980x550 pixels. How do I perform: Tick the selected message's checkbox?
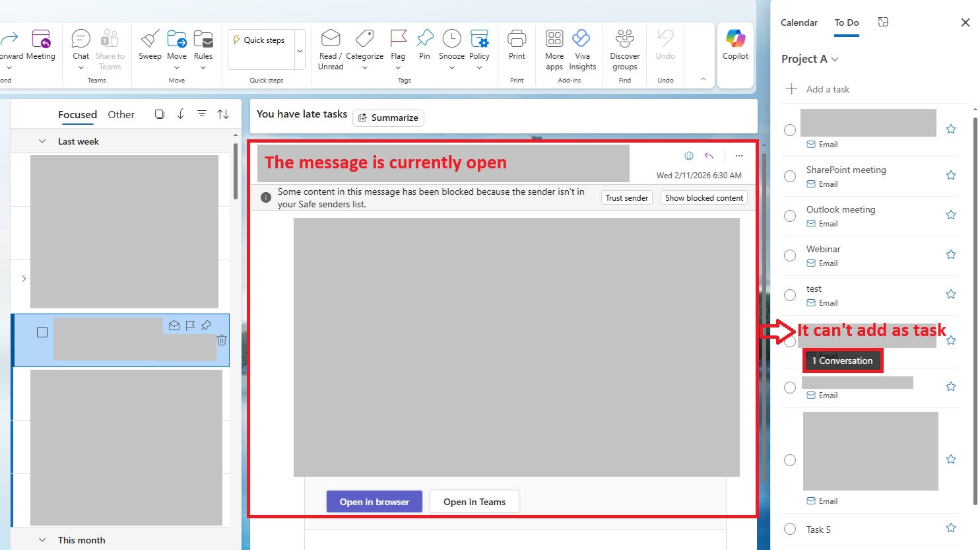click(x=42, y=332)
